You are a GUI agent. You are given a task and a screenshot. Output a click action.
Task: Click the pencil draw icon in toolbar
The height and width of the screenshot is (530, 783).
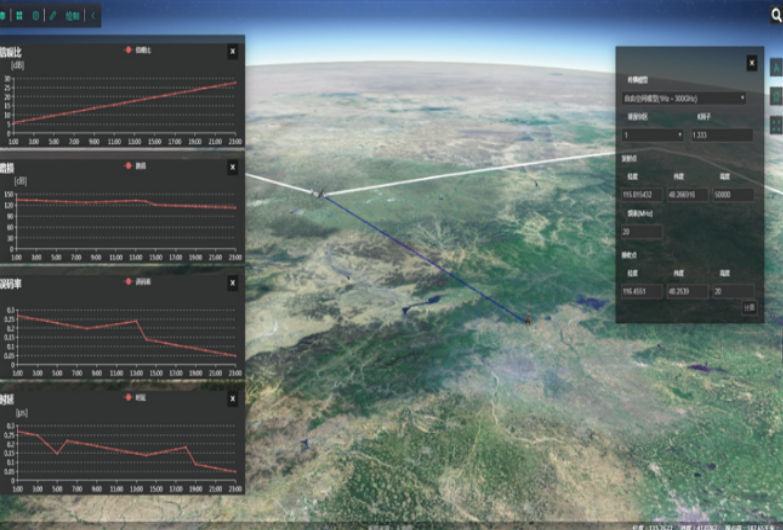click(x=53, y=16)
